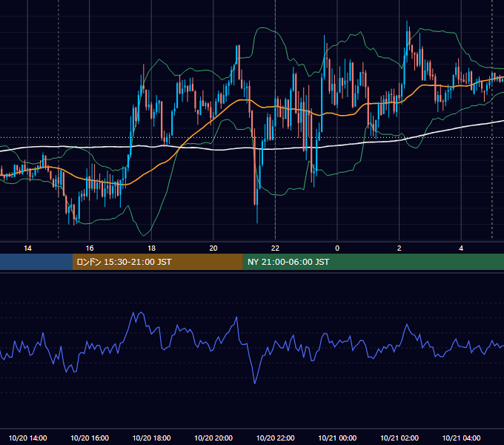
Task: Click the hour label 0 on the price chart axis
Action: (337, 248)
